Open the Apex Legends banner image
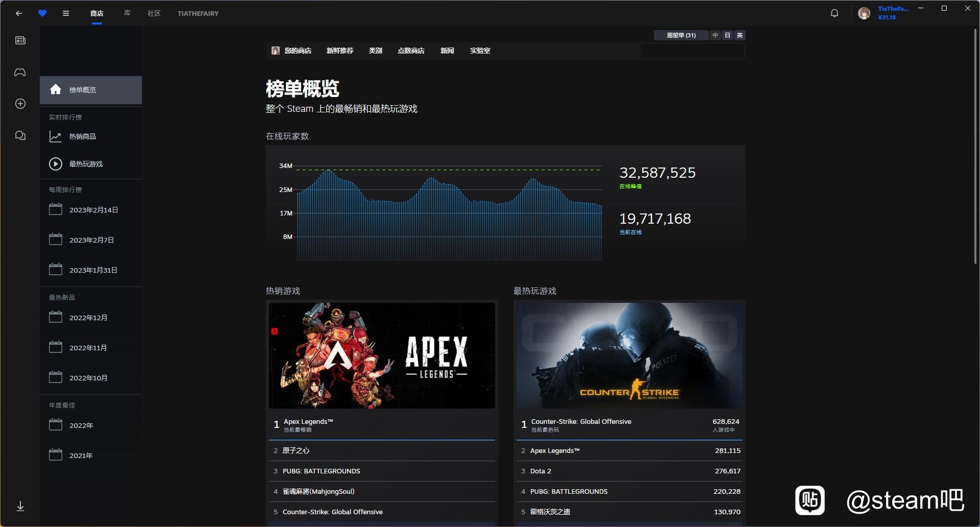The height and width of the screenshot is (527, 980). pos(382,355)
